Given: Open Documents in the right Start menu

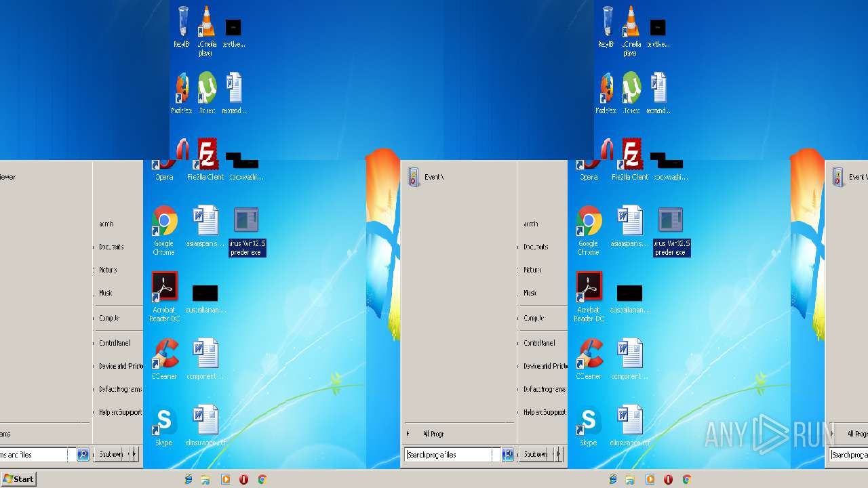Looking at the screenshot, I should tap(536, 247).
